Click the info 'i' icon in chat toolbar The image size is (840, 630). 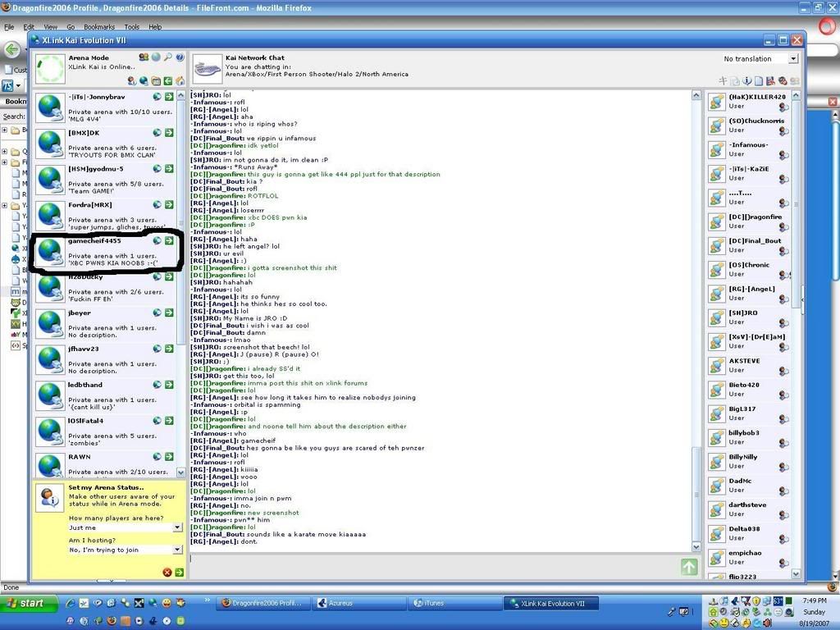tap(747, 81)
